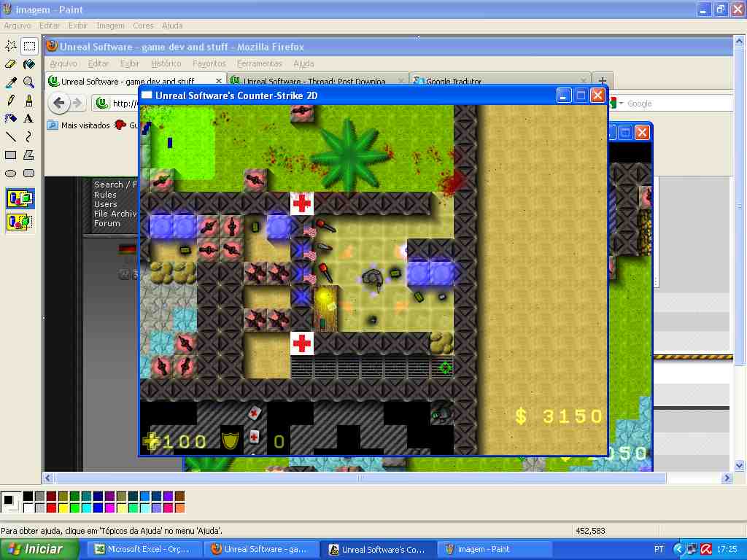Choose the Eraser tool
This screenshot has width=747, height=560.
11,64
